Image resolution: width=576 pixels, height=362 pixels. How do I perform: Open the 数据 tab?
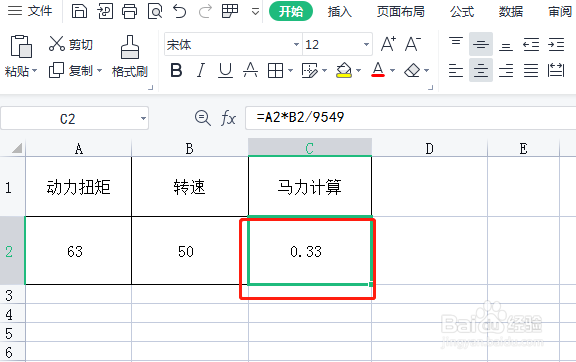coord(511,12)
